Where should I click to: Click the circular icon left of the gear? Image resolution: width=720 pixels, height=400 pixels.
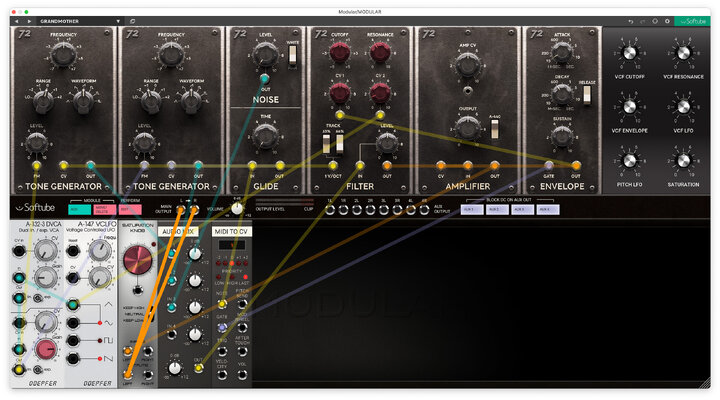point(655,21)
